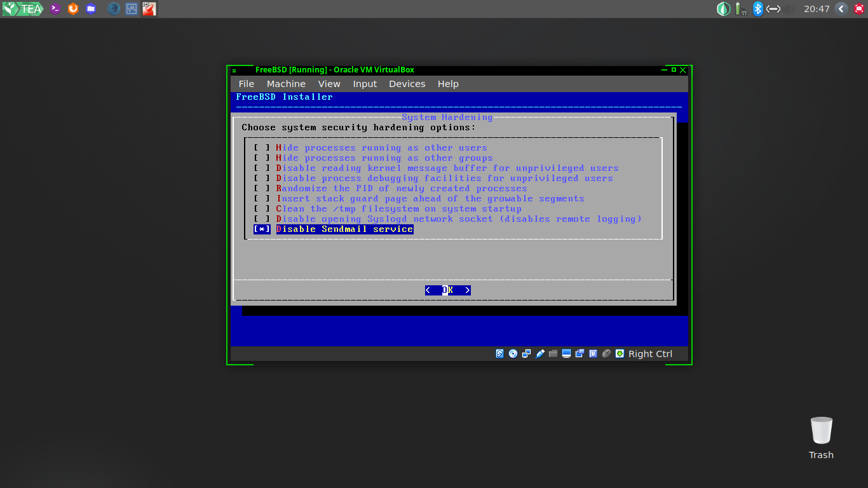Toggle Disable process debugging facilities option
The height and width of the screenshot is (488, 868).
[433, 179]
